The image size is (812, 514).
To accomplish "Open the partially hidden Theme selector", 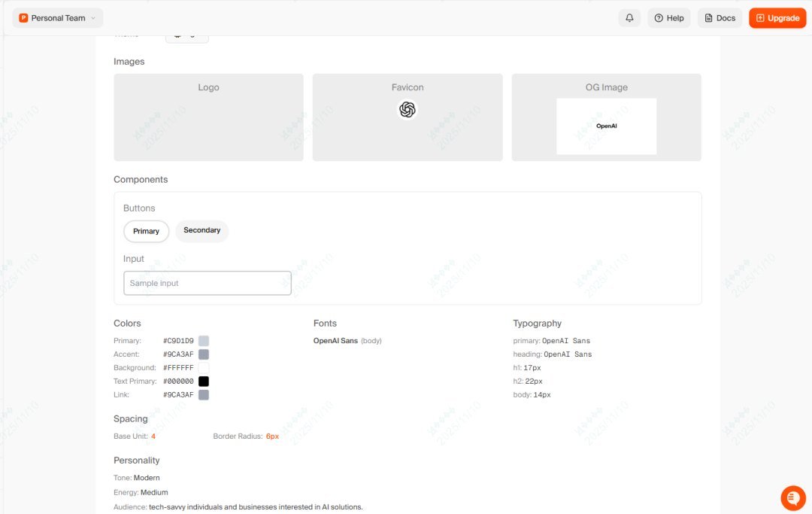I will pos(187,38).
